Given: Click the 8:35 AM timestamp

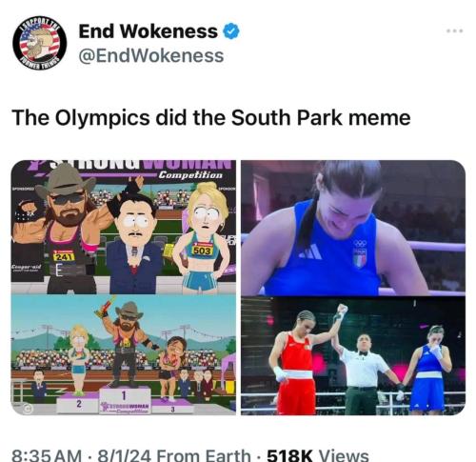Looking at the screenshot, I should tap(47, 455).
